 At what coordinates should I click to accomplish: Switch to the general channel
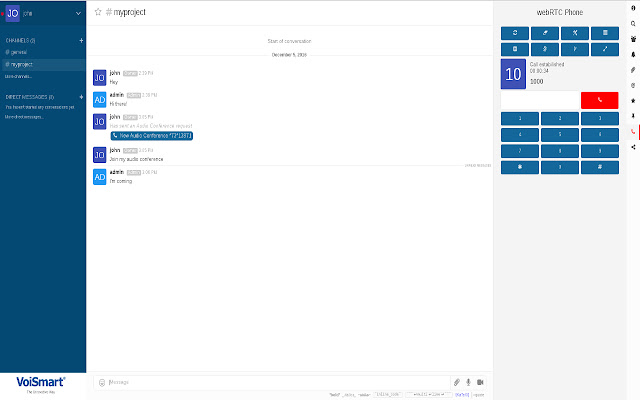point(16,52)
